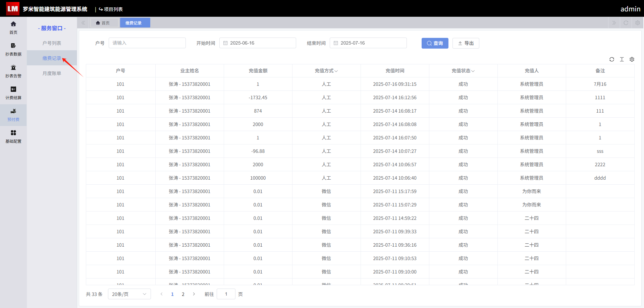Go to page 2 of results

click(183, 294)
